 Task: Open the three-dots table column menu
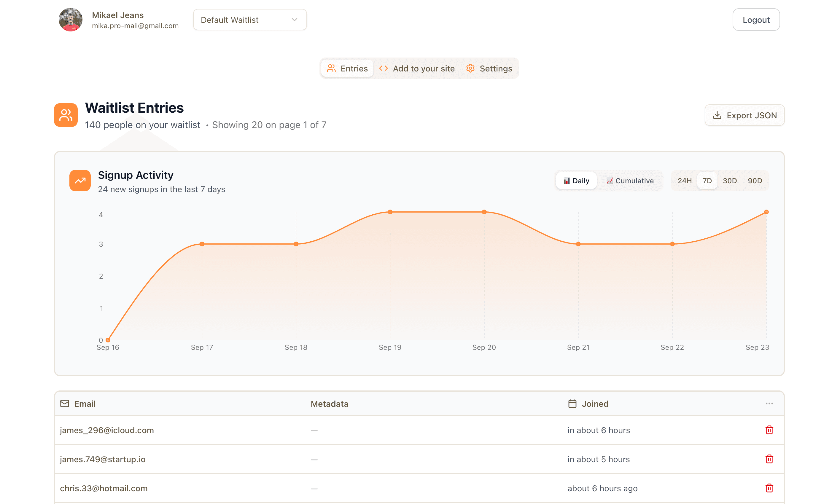tap(769, 403)
